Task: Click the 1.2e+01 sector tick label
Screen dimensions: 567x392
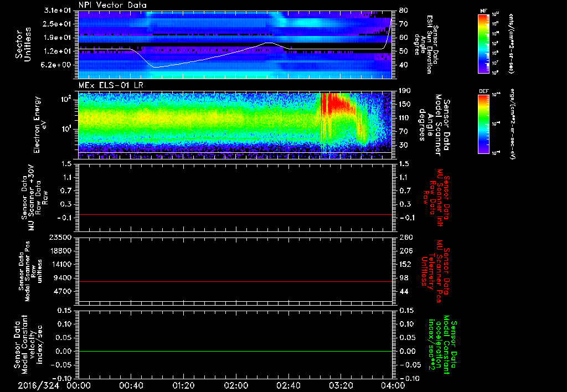Action: click(58, 51)
